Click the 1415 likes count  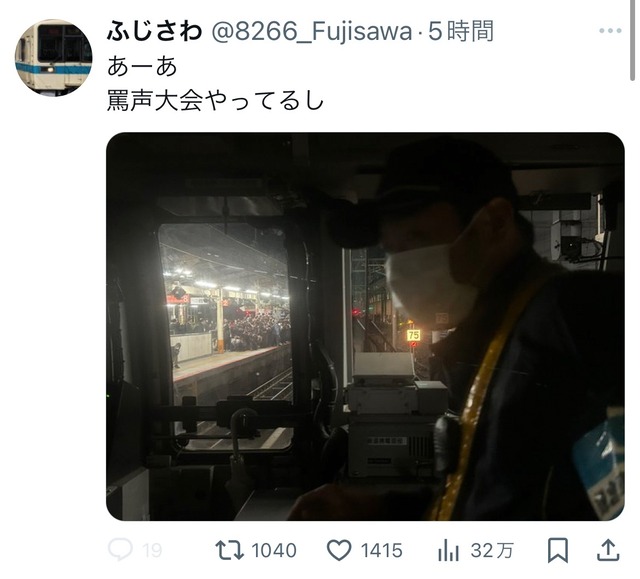(x=382, y=550)
